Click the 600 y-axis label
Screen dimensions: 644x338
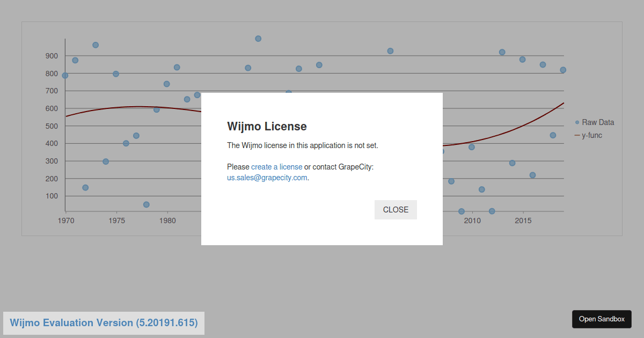pyautogui.click(x=52, y=108)
